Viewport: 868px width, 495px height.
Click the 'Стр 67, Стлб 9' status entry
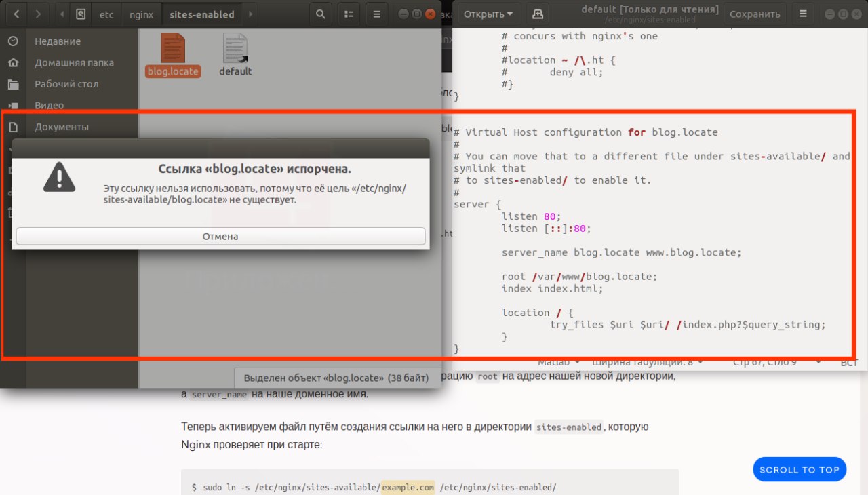(764, 362)
